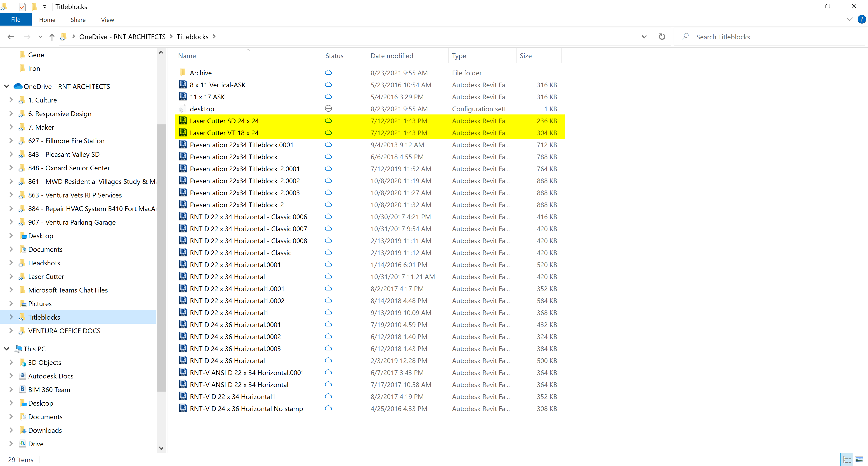Switch to Details view layout icon

(x=847, y=459)
